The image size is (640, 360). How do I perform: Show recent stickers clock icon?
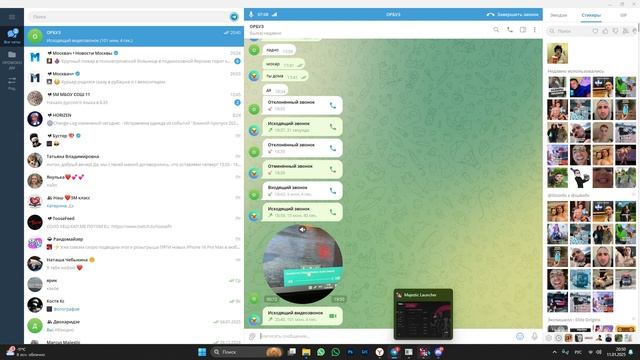558,338
